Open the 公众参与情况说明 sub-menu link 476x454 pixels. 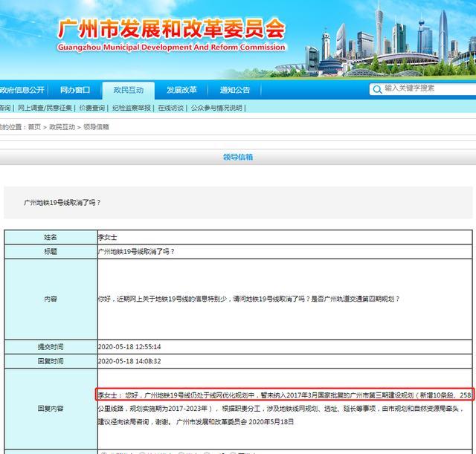coord(216,108)
